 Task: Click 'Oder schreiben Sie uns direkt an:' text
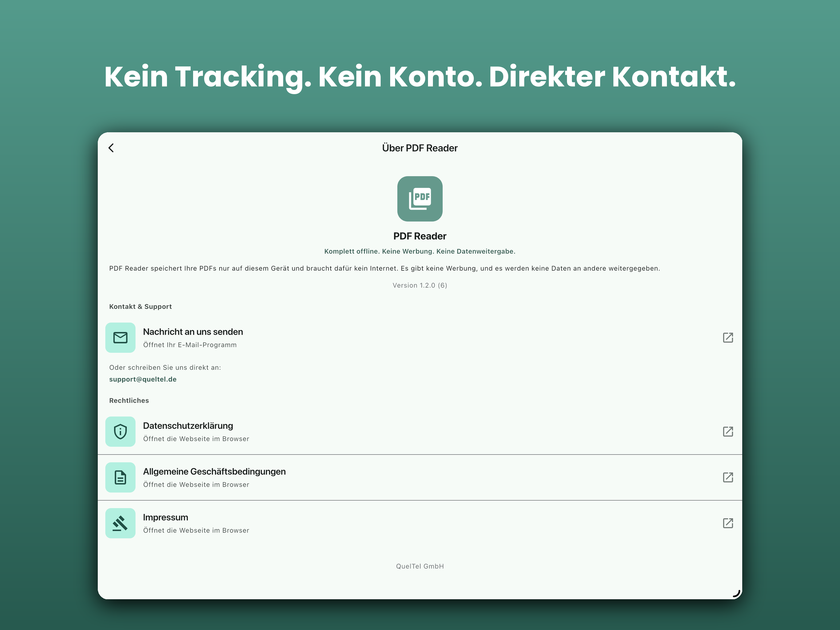165,367
